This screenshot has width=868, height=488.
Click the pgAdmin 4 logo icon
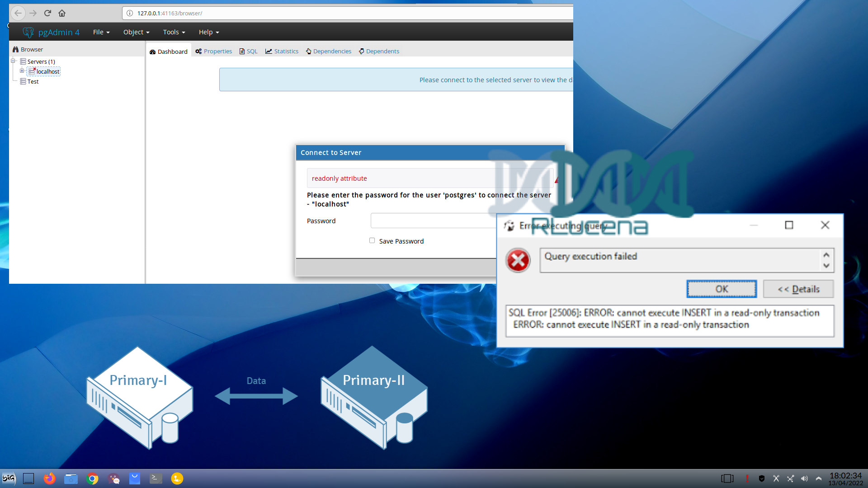[28, 32]
